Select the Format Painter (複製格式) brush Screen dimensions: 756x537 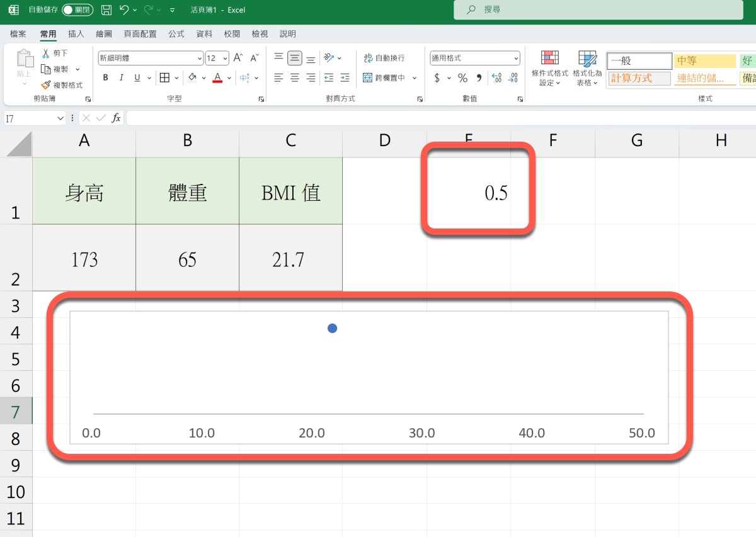tap(46, 85)
